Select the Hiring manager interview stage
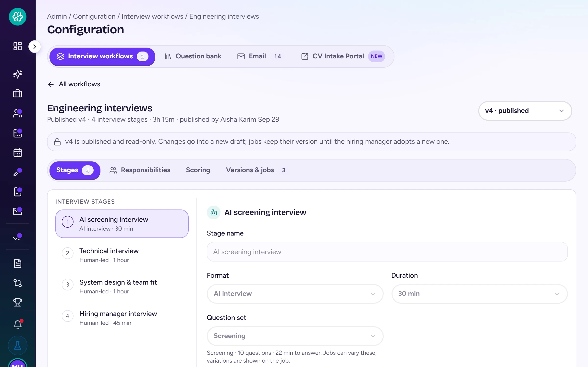The image size is (588, 367). (122, 318)
